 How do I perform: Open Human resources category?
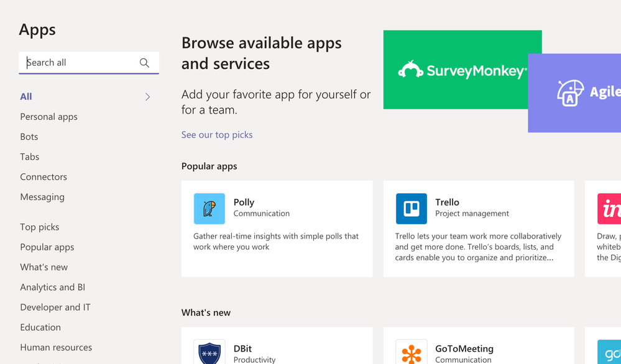(x=56, y=347)
